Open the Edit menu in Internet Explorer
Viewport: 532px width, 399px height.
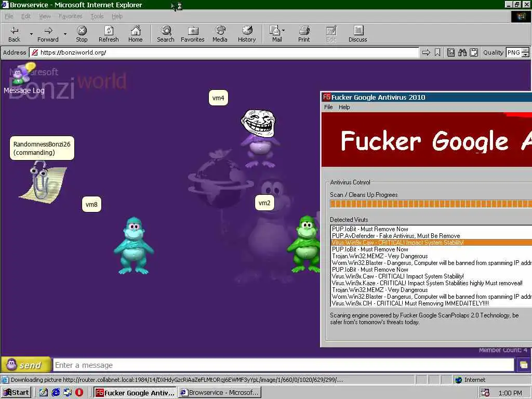point(26,16)
